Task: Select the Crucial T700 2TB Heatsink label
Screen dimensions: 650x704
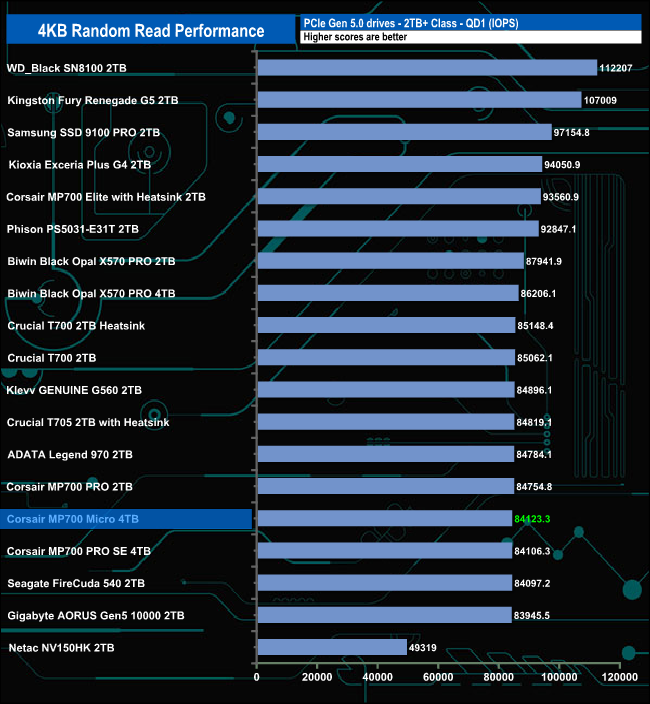Action: pyautogui.click(x=76, y=326)
